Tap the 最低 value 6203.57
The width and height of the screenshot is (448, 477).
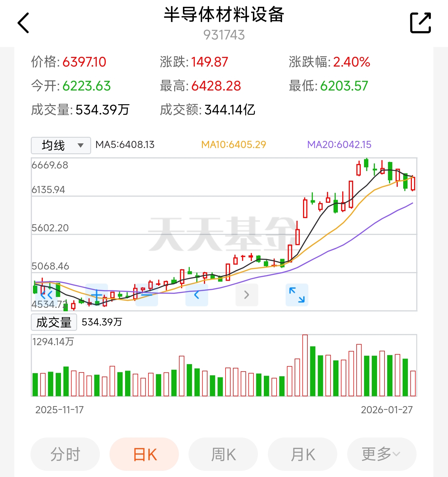tap(344, 86)
